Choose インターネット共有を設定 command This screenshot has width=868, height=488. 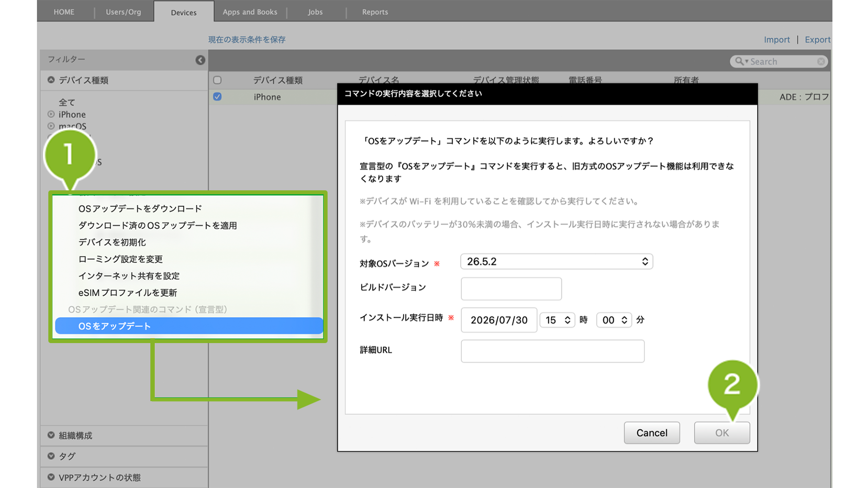(129, 276)
